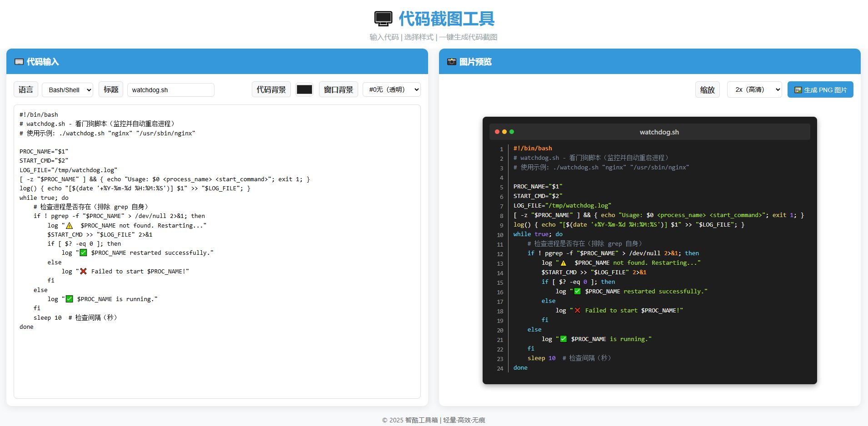This screenshot has width=868, height=426.
Task: Click the camera icon in 图片预览 header
Action: [452, 62]
